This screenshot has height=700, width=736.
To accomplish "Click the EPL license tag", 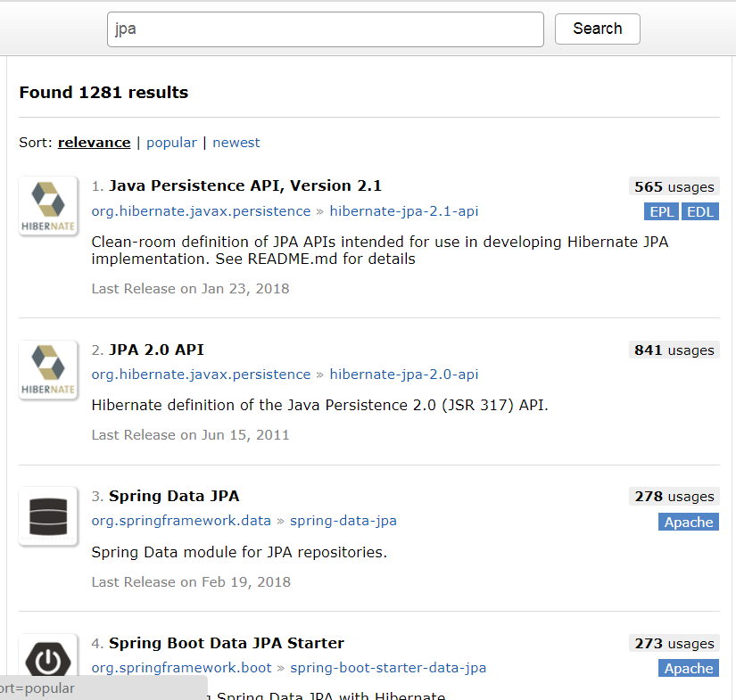I will click(x=661, y=211).
